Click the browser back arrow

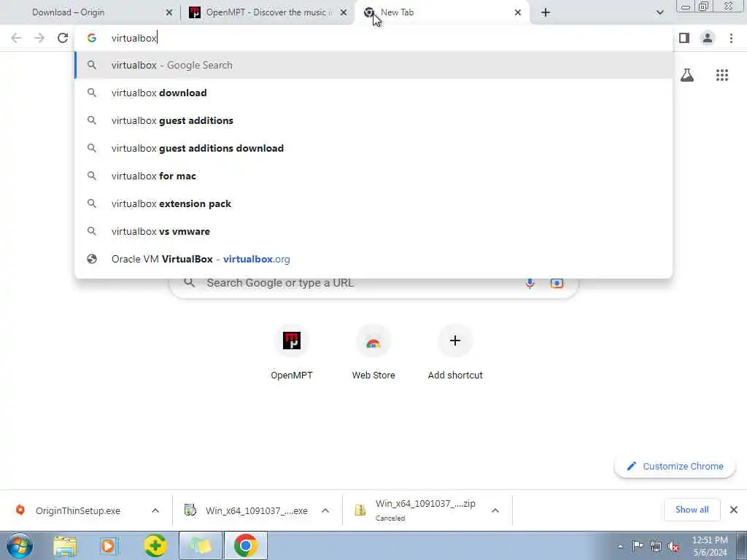click(x=16, y=38)
